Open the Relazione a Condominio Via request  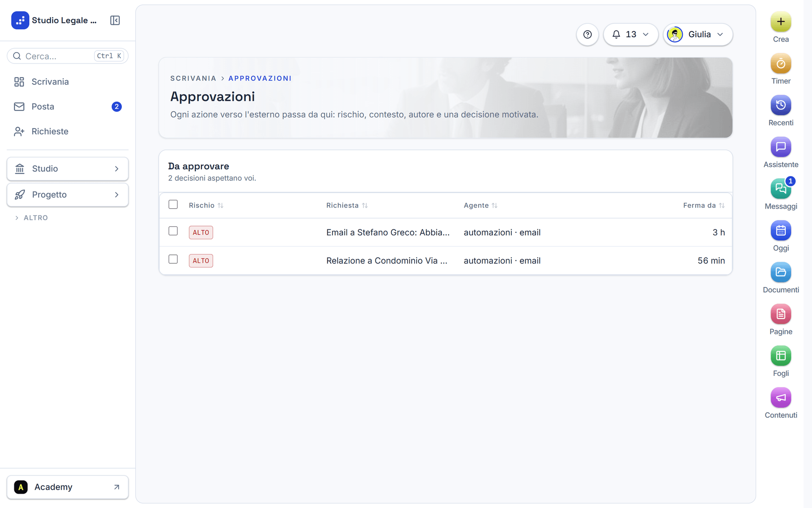click(x=387, y=261)
